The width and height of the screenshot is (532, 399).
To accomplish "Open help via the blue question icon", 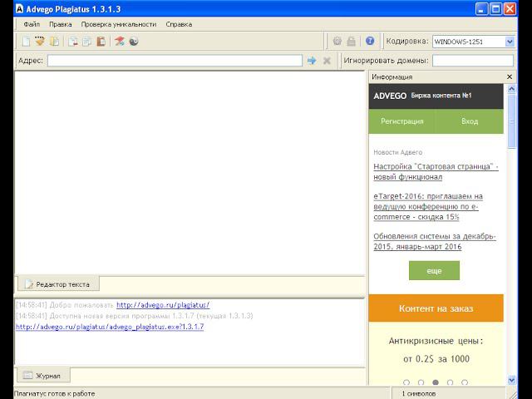I will 370,41.
